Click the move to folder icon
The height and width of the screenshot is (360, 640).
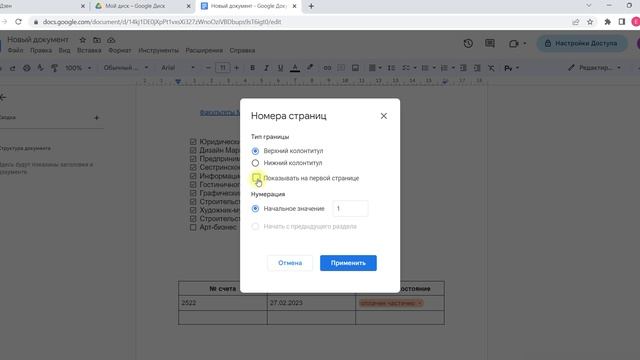(x=97, y=40)
